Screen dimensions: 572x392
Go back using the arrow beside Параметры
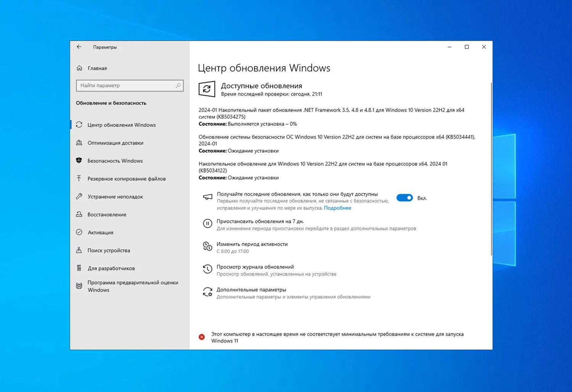(79, 47)
